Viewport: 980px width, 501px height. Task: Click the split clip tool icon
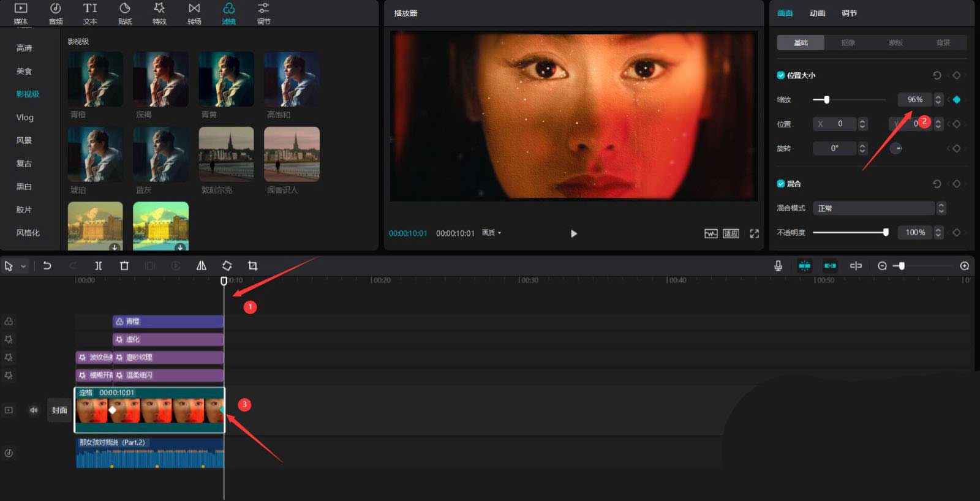[x=98, y=266]
